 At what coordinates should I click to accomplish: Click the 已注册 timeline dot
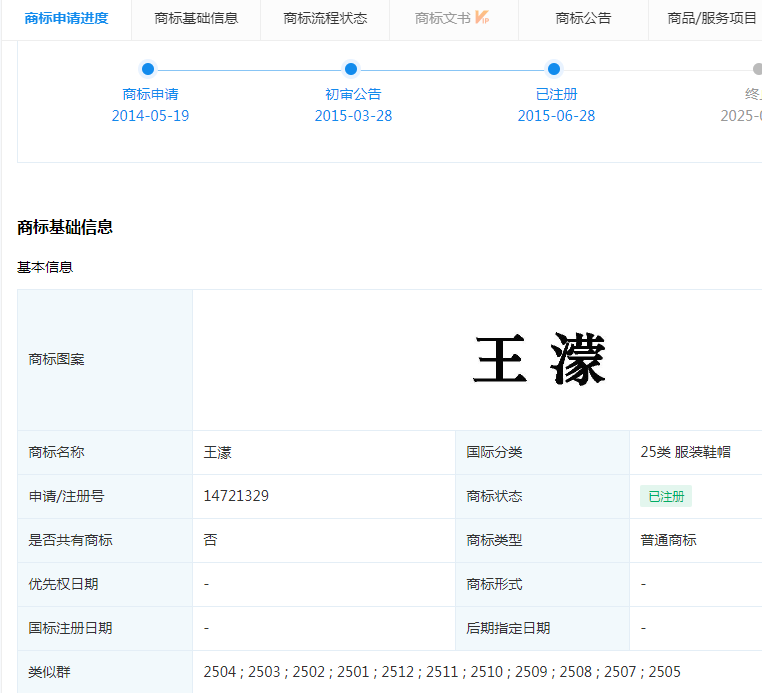pyautogui.click(x=554, y=69)
